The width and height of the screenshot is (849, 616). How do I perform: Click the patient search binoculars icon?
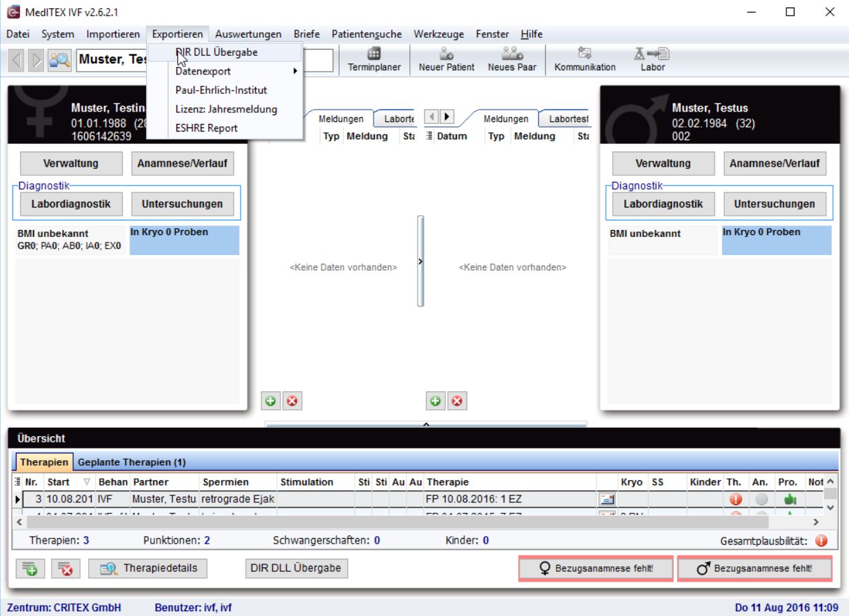pyautogui.click(x=60, y=61)
